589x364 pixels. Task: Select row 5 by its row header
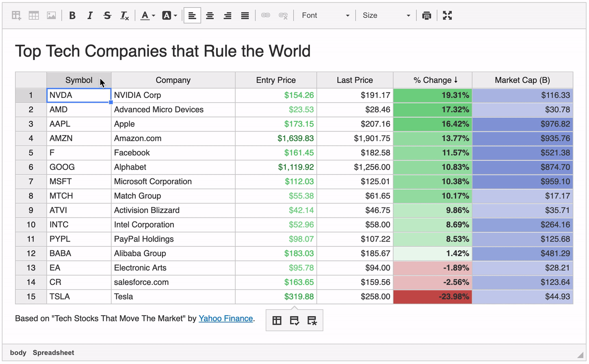pyautogui.click(x=31, y=153)
